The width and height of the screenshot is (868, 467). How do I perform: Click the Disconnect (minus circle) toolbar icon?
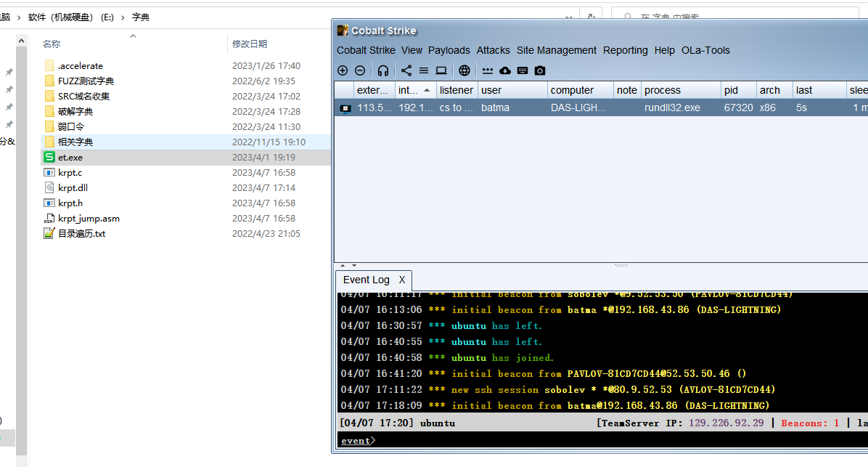[360, 70]
